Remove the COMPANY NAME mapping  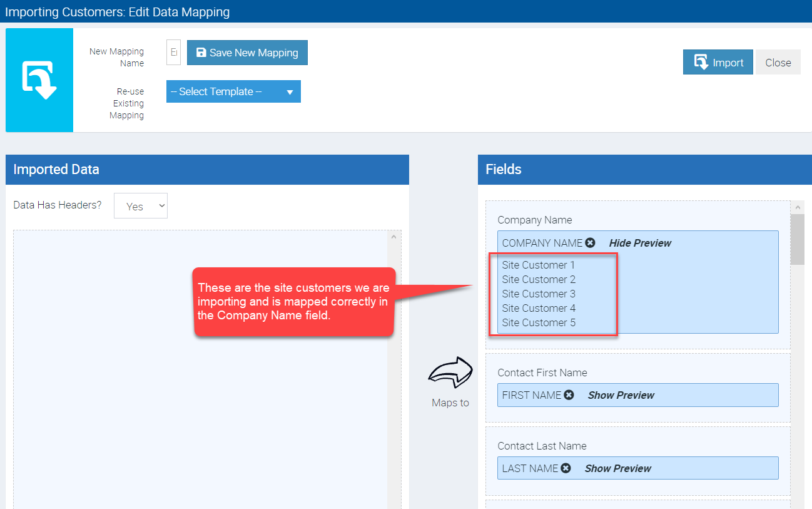point(590,243)
